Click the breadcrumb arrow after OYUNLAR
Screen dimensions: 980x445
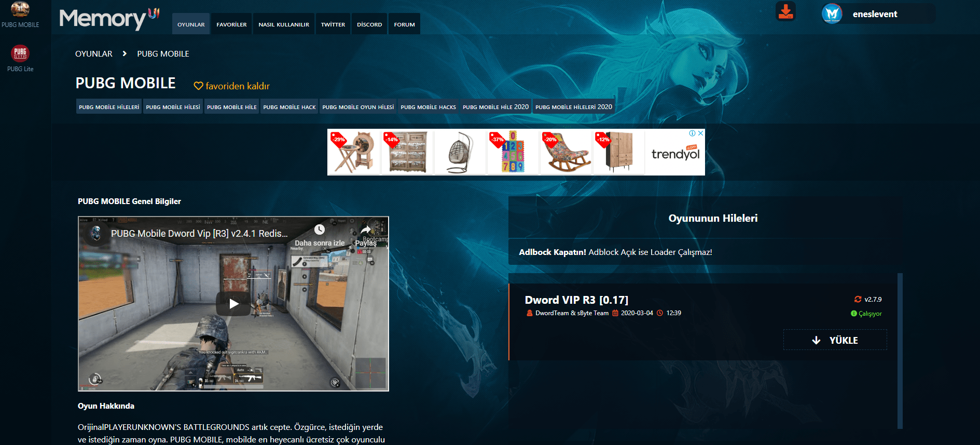tap(125, 53)
